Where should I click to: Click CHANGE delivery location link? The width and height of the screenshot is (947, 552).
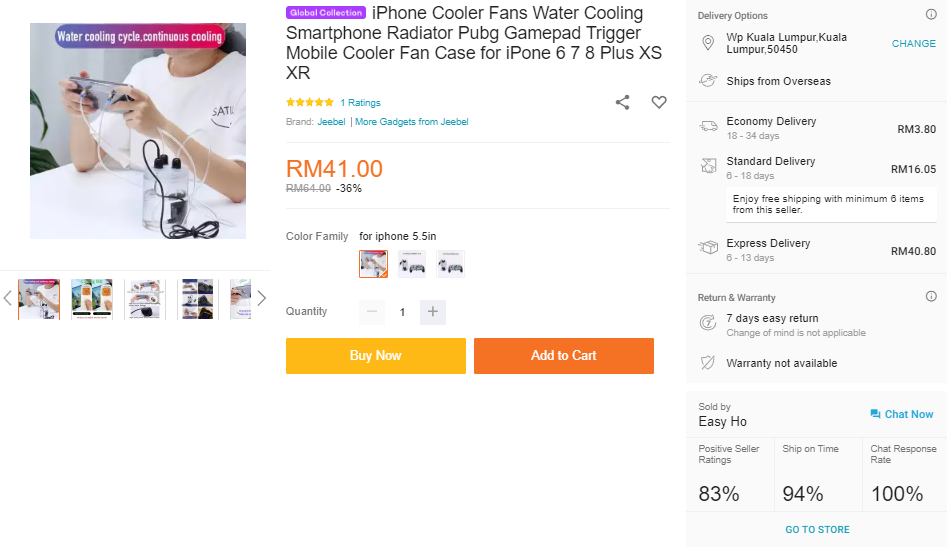click(x=913, y=44)
